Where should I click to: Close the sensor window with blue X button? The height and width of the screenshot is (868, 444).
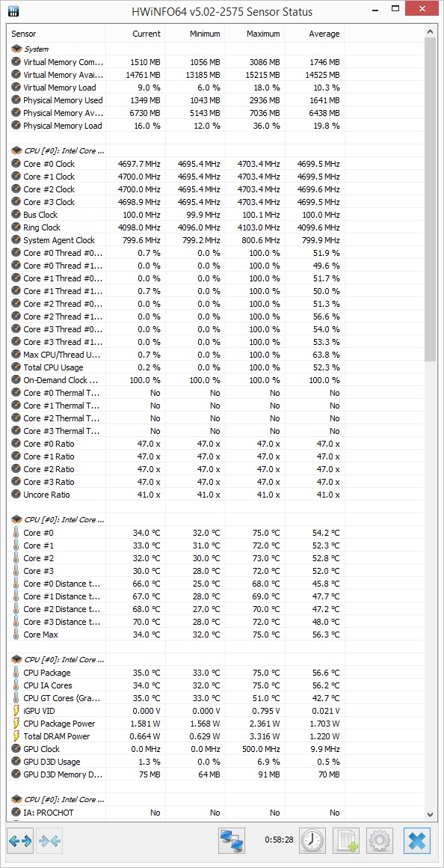[417, 841]
